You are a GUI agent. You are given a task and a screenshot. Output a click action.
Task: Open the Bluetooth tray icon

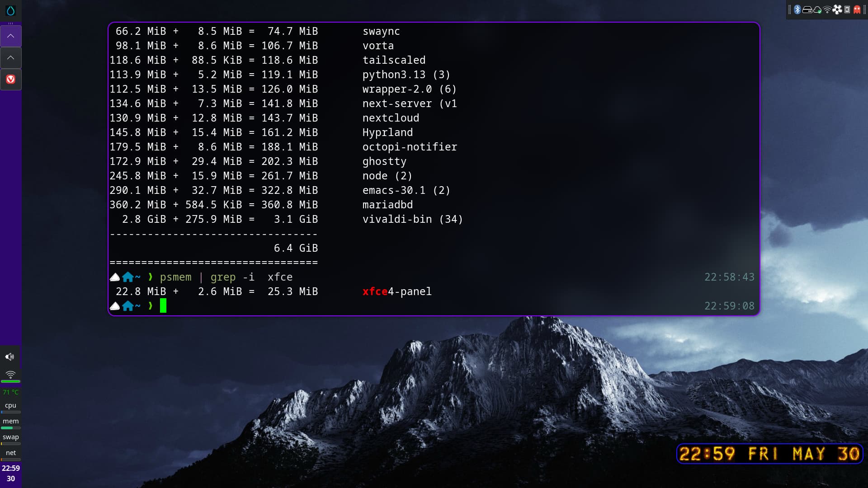(797, 9)
